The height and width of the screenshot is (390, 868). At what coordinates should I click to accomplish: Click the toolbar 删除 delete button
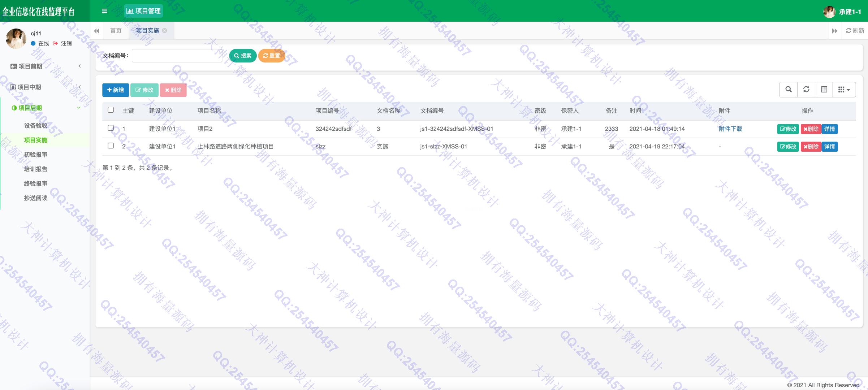coord(173,90)
